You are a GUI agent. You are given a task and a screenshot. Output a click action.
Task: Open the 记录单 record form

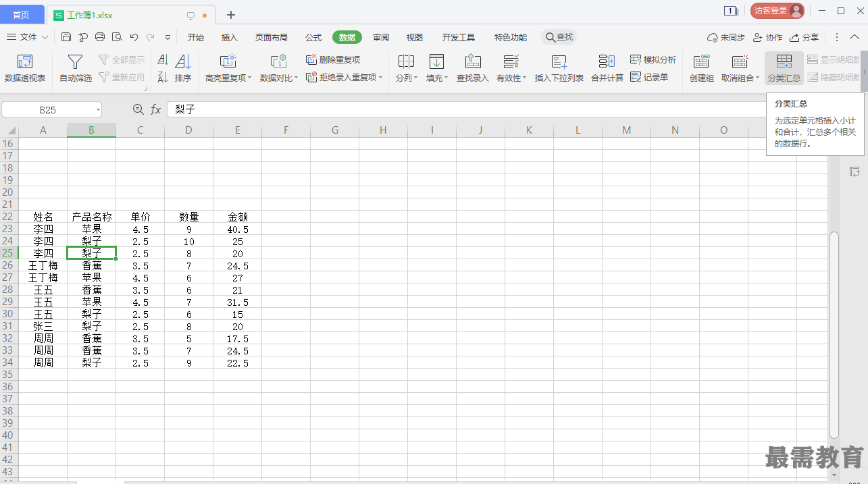649,78
